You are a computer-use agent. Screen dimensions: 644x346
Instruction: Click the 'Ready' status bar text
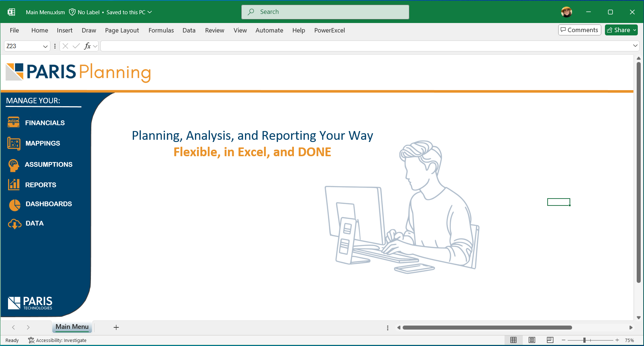coord(12,340)
